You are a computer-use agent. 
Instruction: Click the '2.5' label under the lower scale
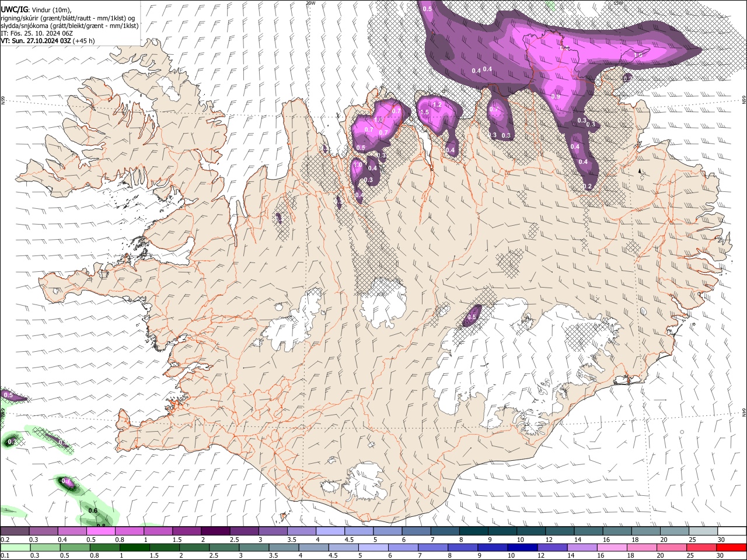pos(214,556)
